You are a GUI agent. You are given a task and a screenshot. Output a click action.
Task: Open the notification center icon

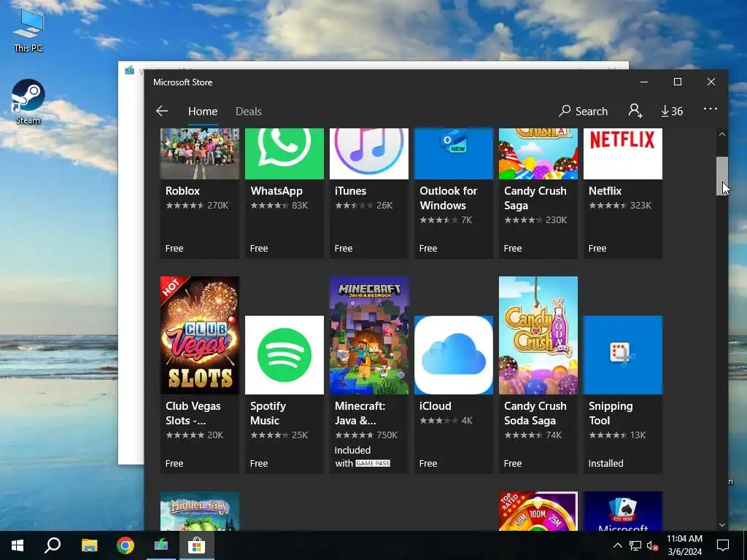pos(723,545)
